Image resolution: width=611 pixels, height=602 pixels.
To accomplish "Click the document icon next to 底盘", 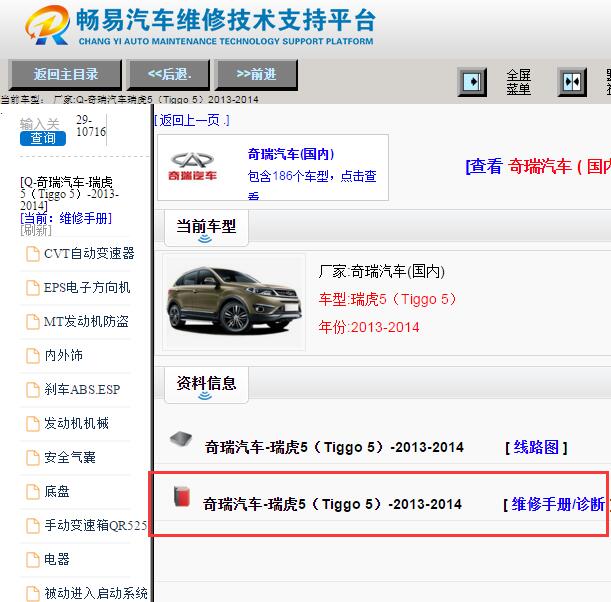I will point(33,491).
